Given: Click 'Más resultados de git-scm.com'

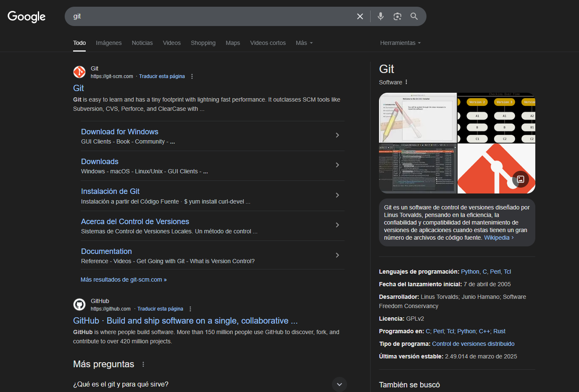Looking at the screenshot, I should (x=124, y=279).
